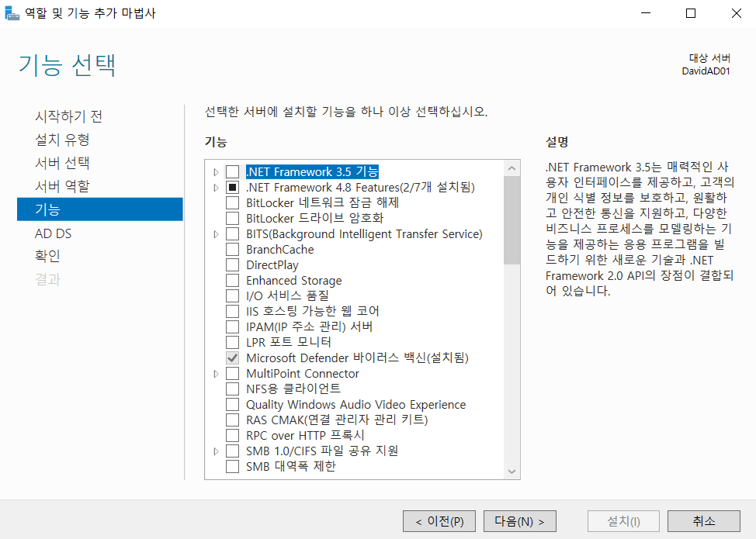The height and width of the screenshot is (539, 756).
Task: Click the 취소 button
Action: (704, 521)
